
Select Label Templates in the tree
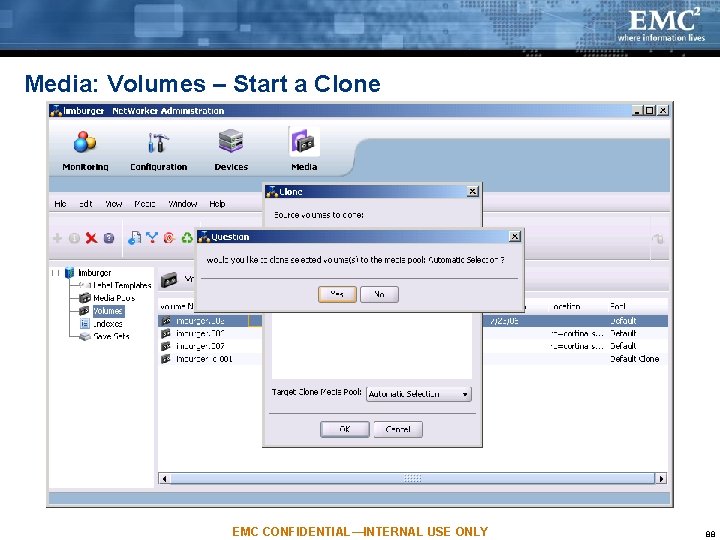pos(122,285)
